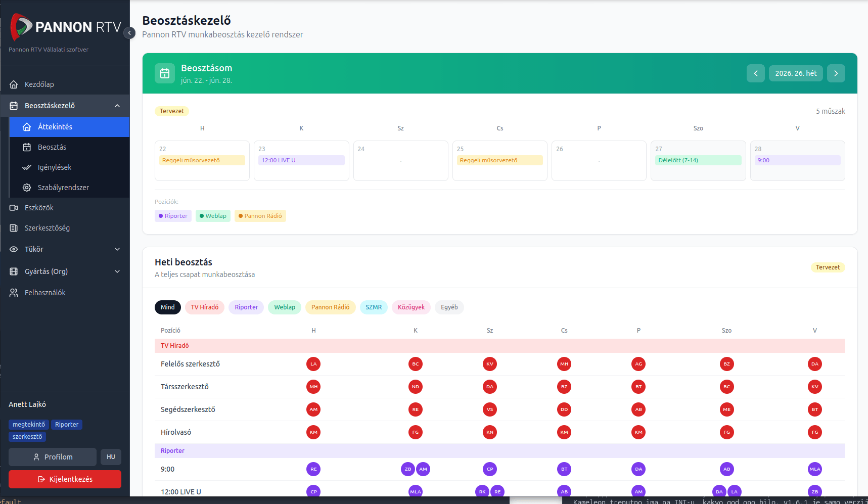Go to the previous week arrow
Image resolution: width=868 pixels, height=504 pixels.
[756, 73]
